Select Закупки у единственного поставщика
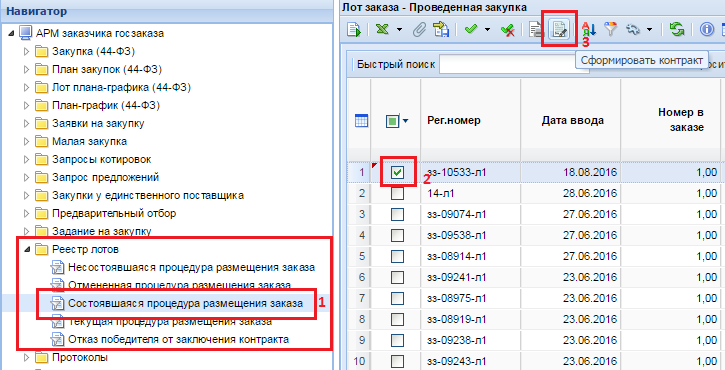Image resolution: width=725 pixels, height=370 pixels. [x=147, y=196]
